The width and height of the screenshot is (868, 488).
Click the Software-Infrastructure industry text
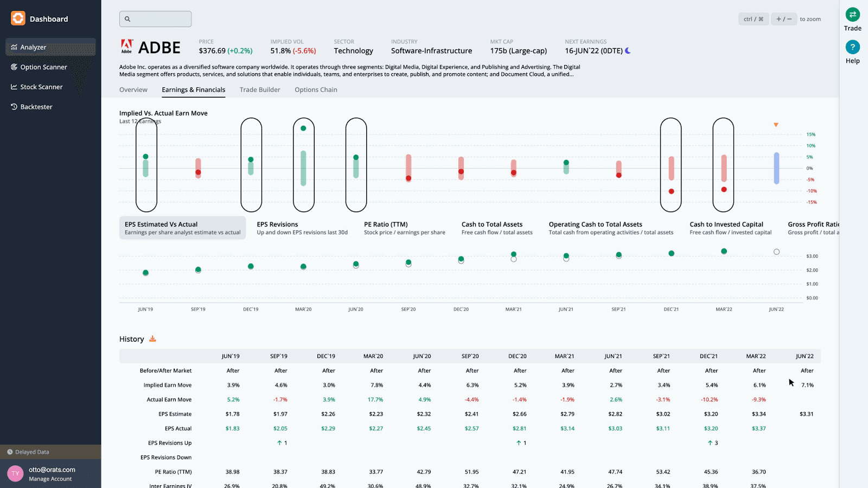point(431,51)
